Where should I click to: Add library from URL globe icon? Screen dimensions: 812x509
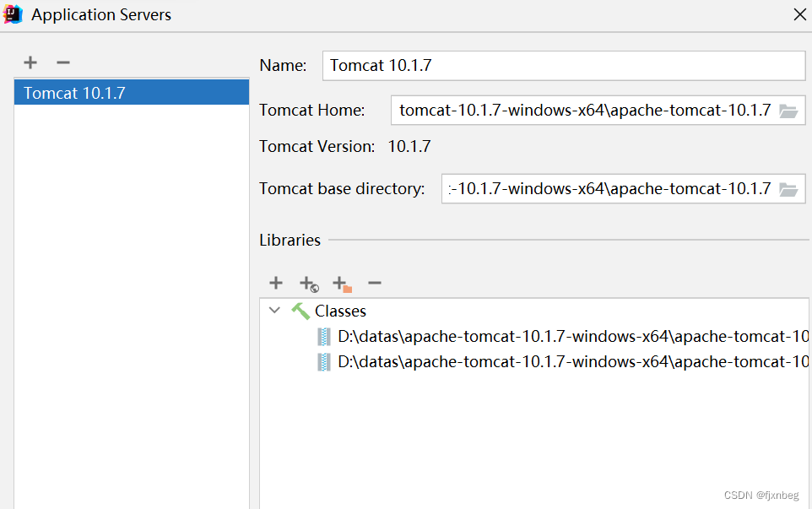pos(309,284)
